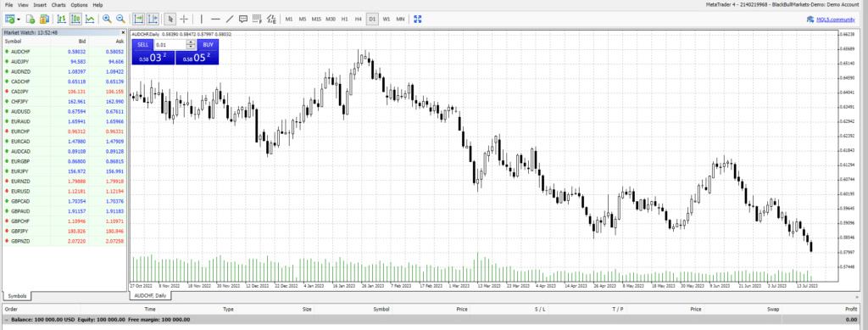Screen dimensions: 868x330
Task: Select the Fibonacci retracement tool
Action: [257, 19]
